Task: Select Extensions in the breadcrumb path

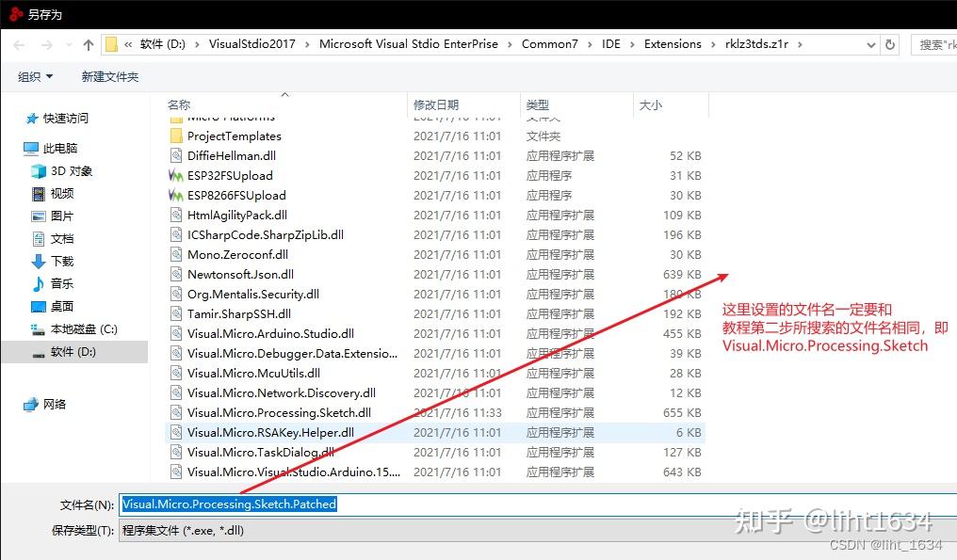Action: point(673,43)
